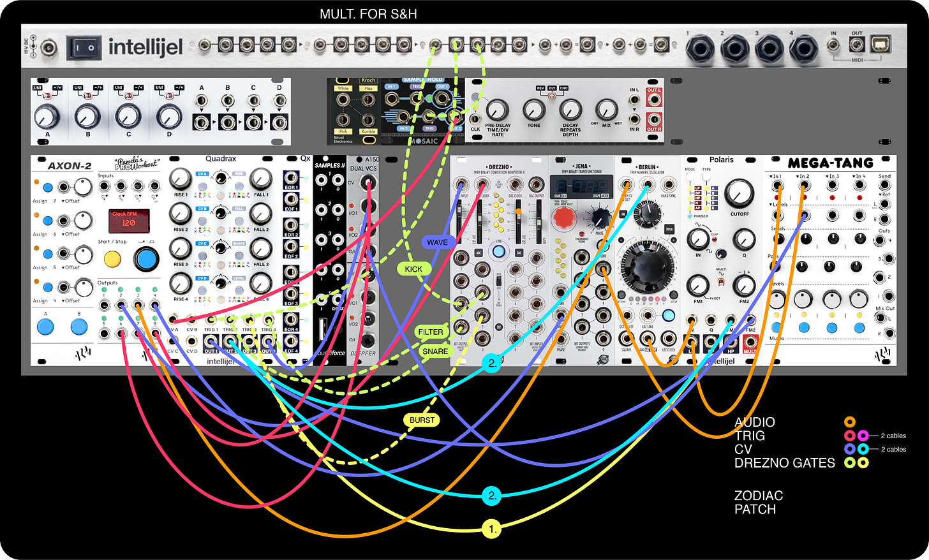
Task: Select OUT 1 jack on Sample & Hold
Action: [442, 98]
